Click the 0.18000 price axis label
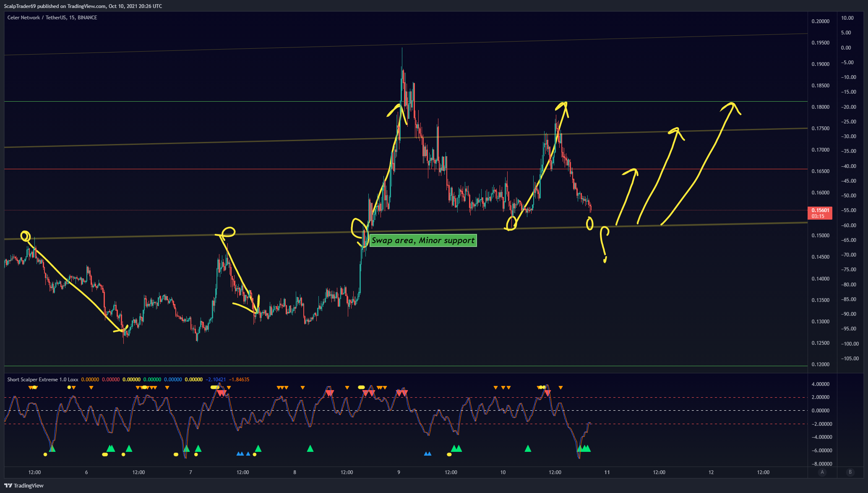868x493 pixels. 820,107
